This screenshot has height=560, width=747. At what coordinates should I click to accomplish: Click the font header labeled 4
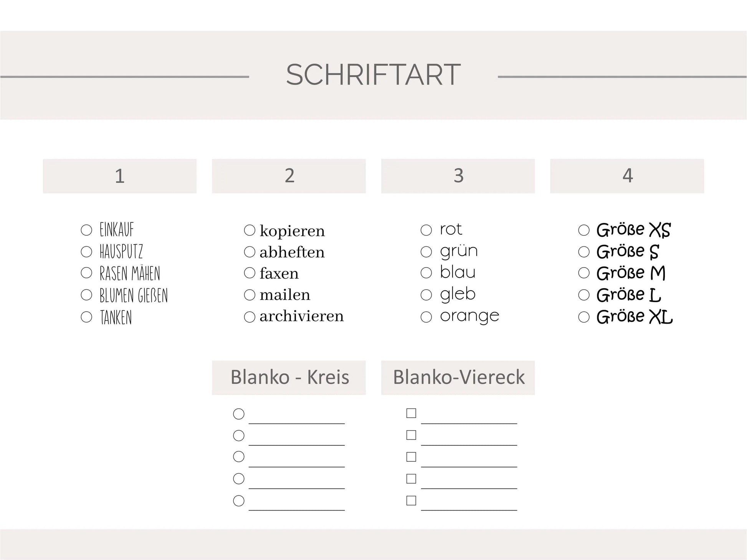[627, 176]
